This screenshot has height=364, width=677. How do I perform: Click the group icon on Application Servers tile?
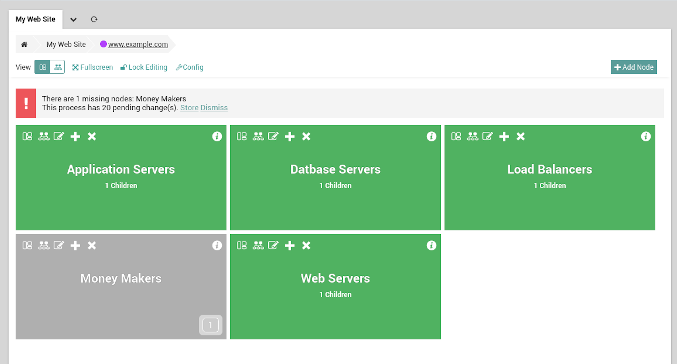click(x=44, y=136)
